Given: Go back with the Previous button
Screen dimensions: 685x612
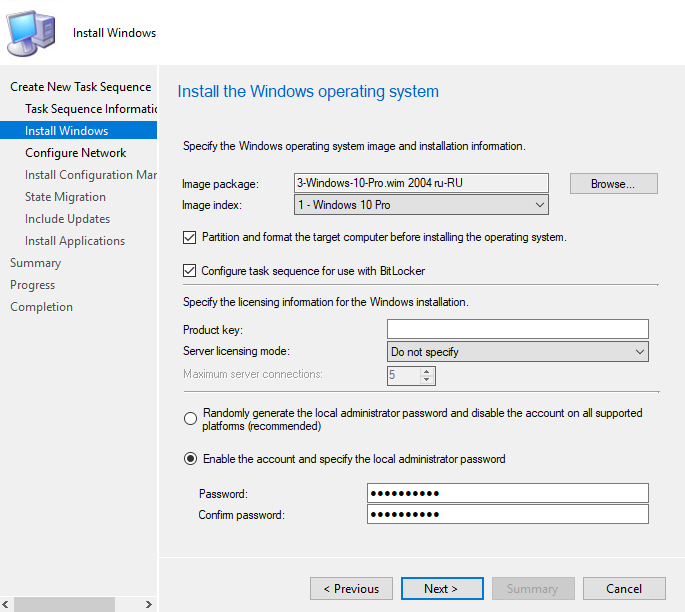Looking at the screenshot, I should [351, 589].
